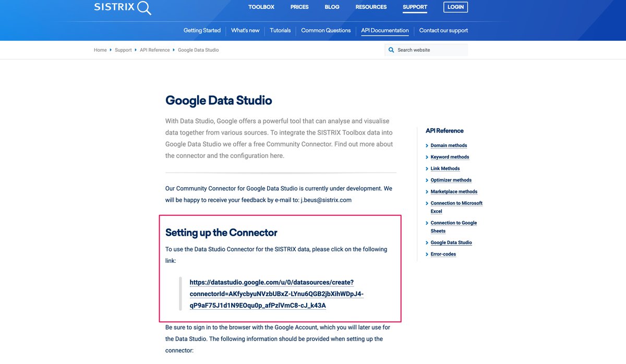This screenshot has height=364, width=626.
Task: Click the arrow icon beside Marketplace methods
Action: click(427, 191)
